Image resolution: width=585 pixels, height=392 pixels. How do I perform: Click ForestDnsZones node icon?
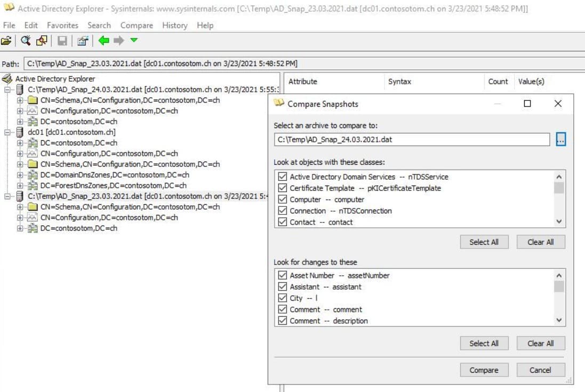point(33,186)
